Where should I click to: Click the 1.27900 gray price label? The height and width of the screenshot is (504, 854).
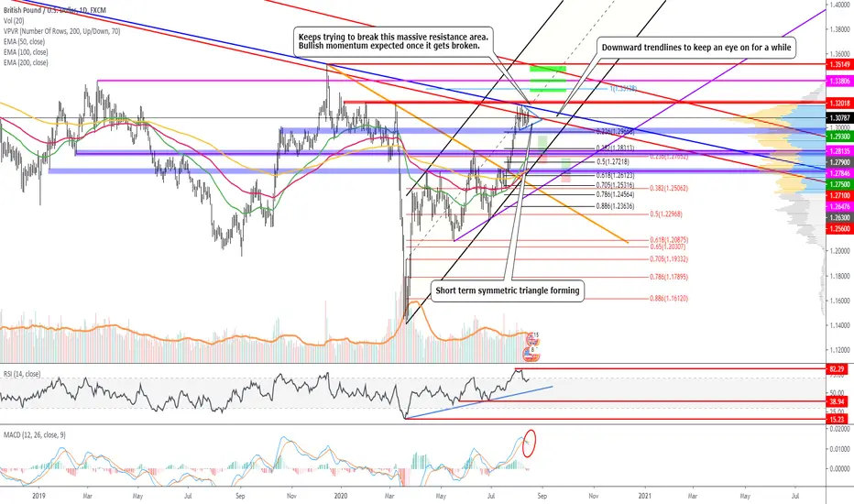[x=839, y=162]
